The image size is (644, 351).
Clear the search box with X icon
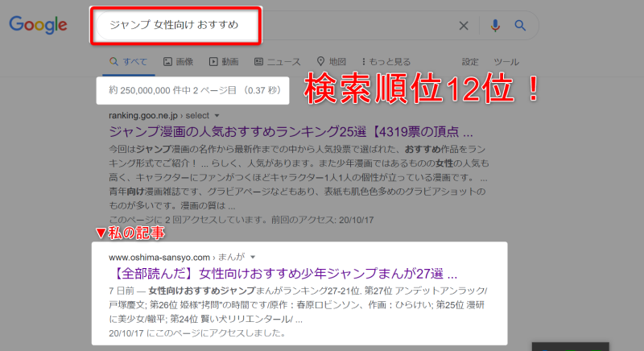(x=464, y=26)
